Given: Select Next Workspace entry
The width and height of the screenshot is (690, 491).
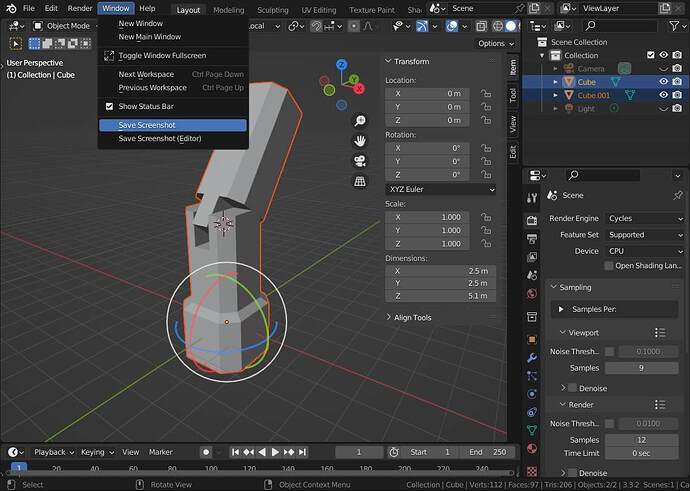Looking at the screenshot, I should (x=173, y=74).
